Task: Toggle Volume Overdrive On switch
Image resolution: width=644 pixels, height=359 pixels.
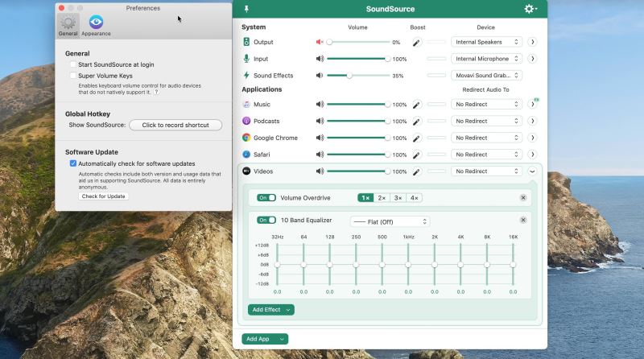Action: tap(266, 197)
